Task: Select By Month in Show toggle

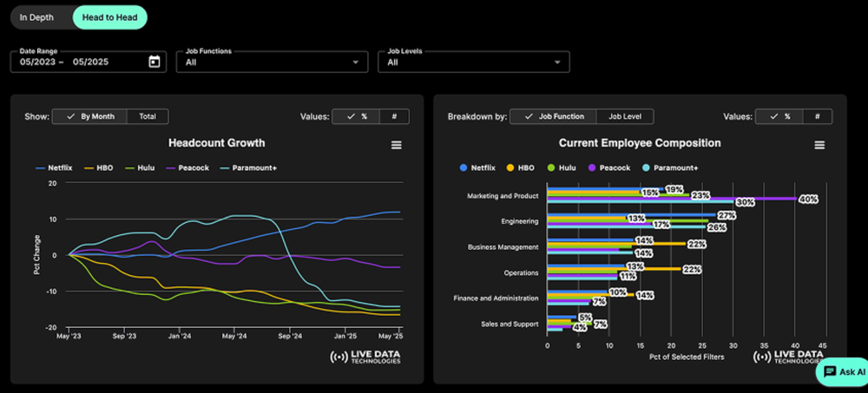Action: tap(89, 117)
